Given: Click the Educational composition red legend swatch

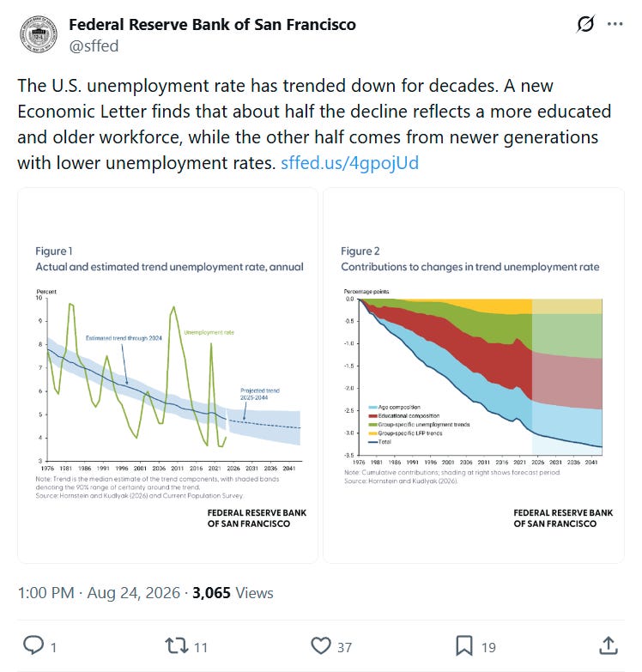Looking at the screenshot, I should (x=372, y=415).
